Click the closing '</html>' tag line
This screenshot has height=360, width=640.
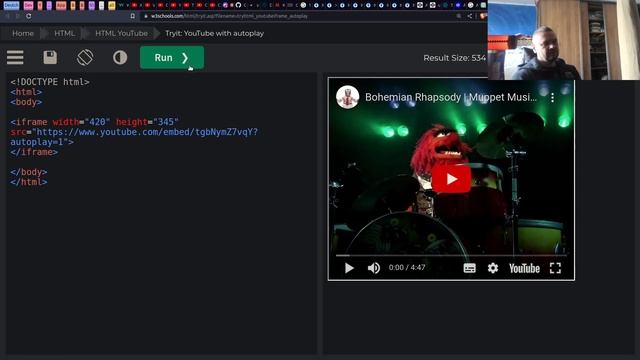29,182
